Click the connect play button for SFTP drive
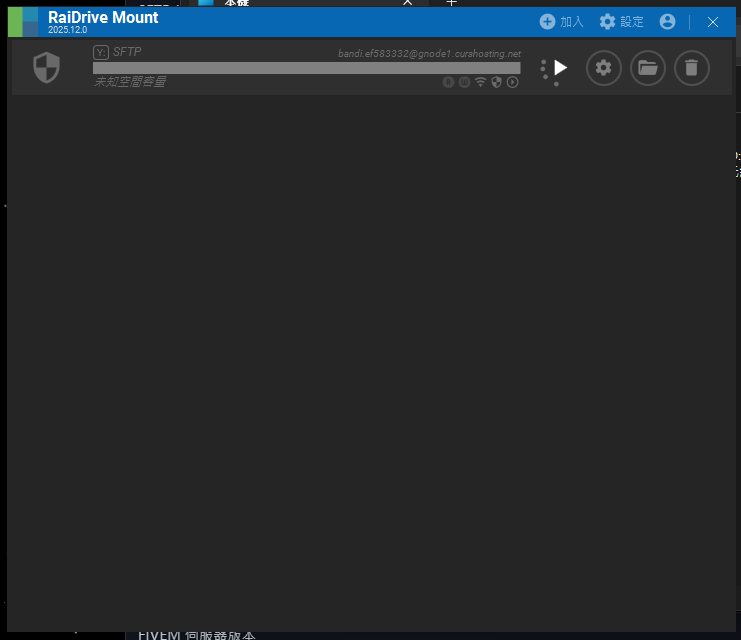 point(560,68)
